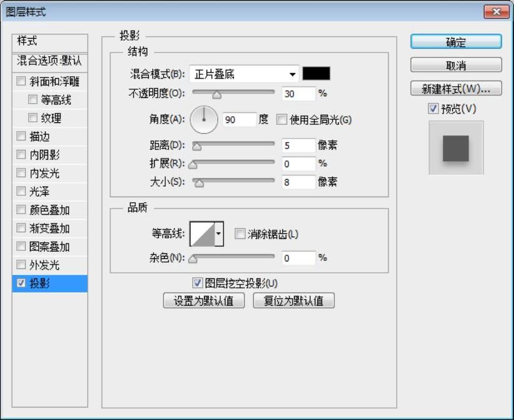Viewport: 514px width, 420px height.
Task: Focus the 距离 field showing 5
Action: 298,145
